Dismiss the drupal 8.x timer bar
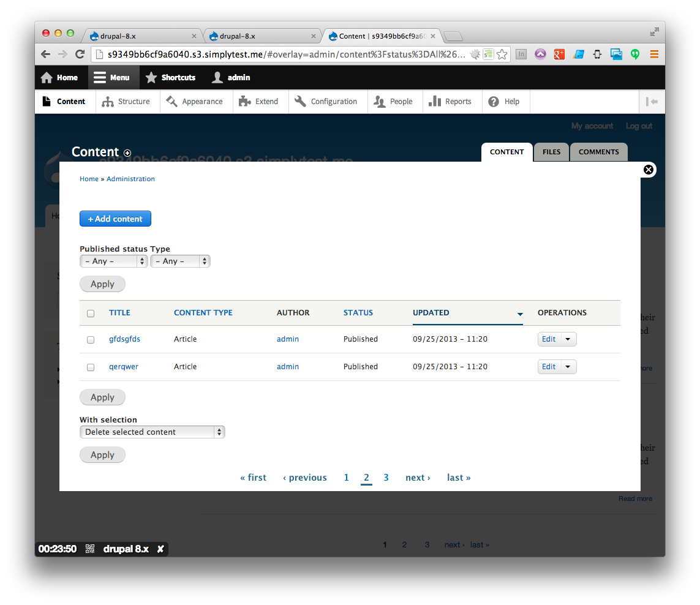 point(160,549)
